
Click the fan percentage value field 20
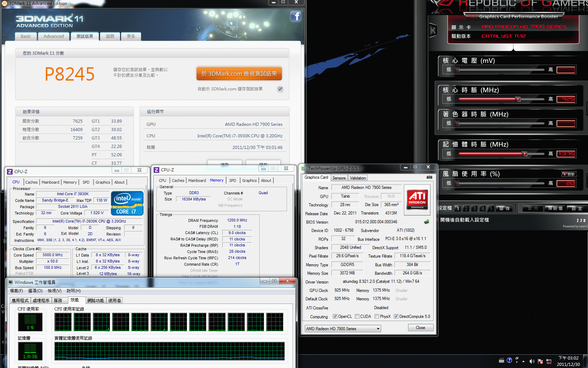pyautogui.click(x=566, y=183)
